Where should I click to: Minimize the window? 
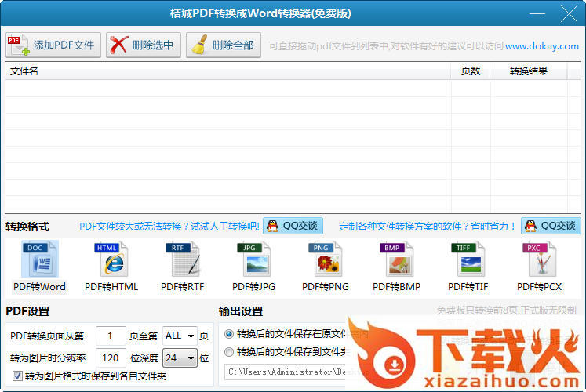[537, 13]
